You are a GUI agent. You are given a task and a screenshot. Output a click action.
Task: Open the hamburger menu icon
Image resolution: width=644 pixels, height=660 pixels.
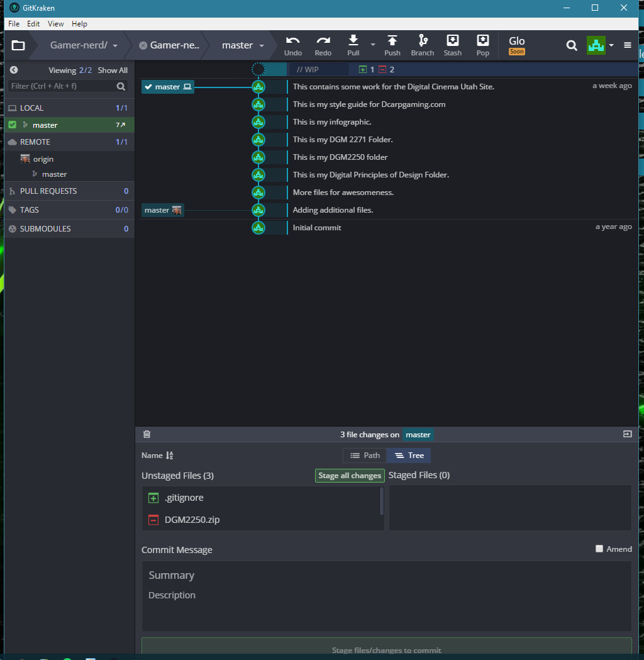tap(627, 45)
